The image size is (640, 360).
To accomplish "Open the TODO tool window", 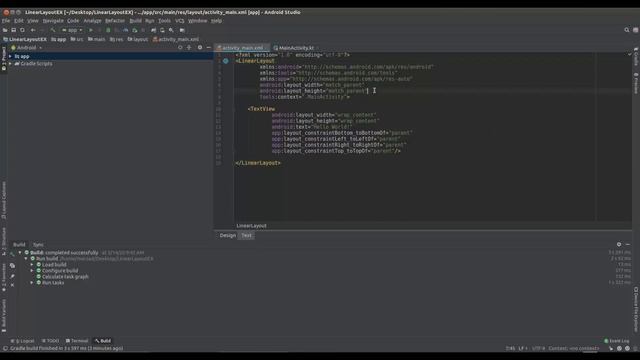I will (x=51, y=341).
